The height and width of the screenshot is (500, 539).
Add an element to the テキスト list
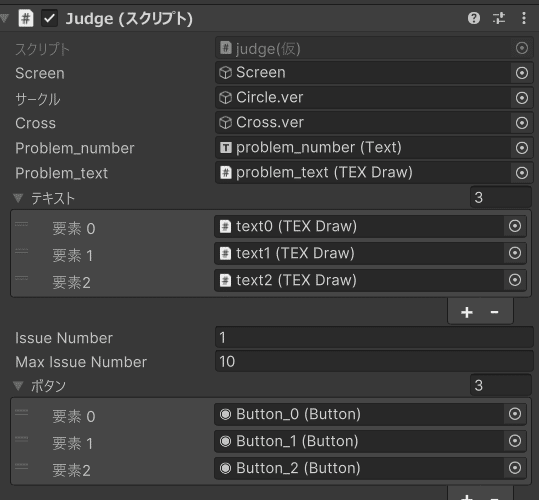pyautogui.click(x=467, y=312)
